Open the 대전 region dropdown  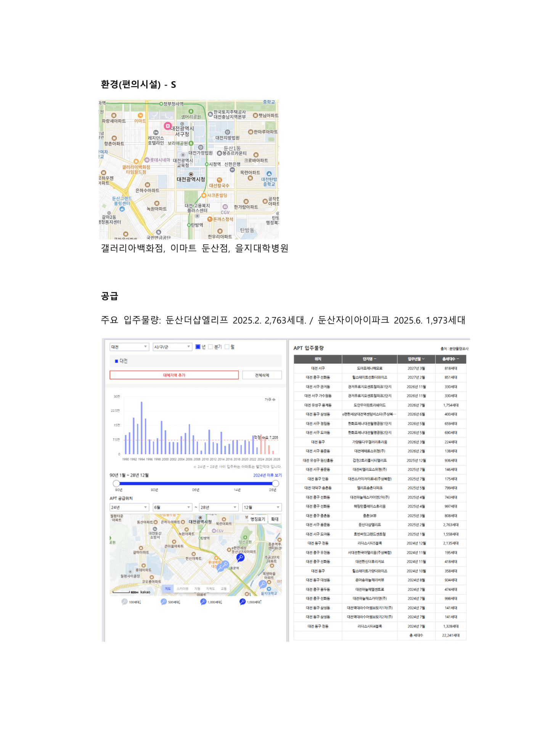129,347
